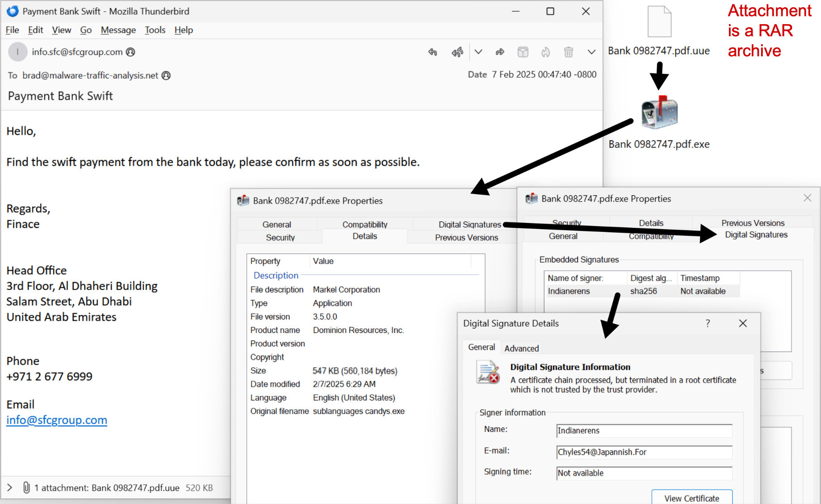Expand the attachment pane chevron
The image size is (821, 504).
coord(10,487)
